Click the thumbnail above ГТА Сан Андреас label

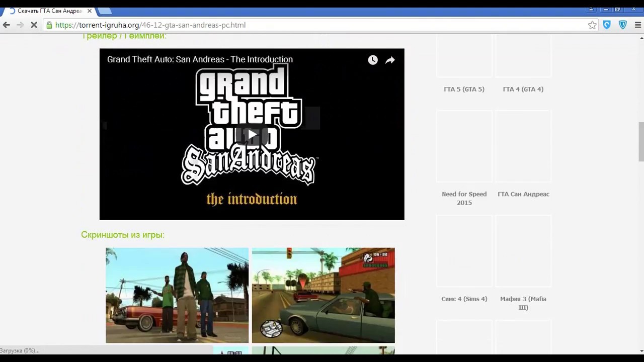(x=523, y=146)
